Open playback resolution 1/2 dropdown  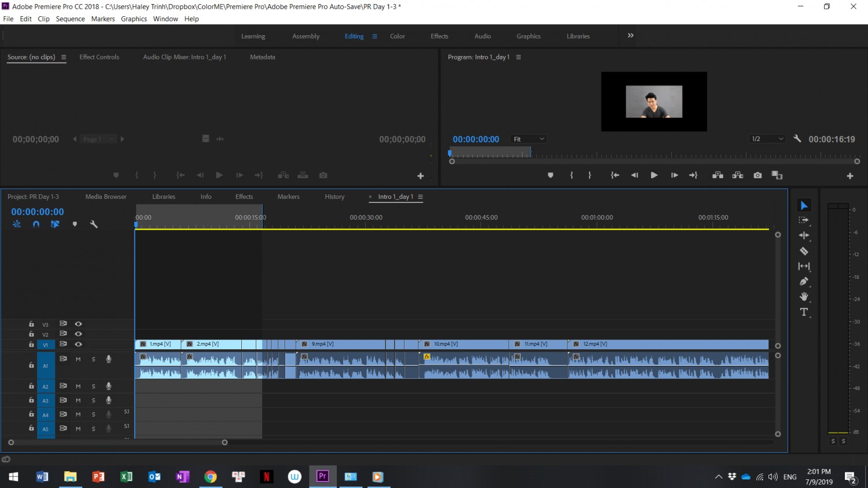767,139
